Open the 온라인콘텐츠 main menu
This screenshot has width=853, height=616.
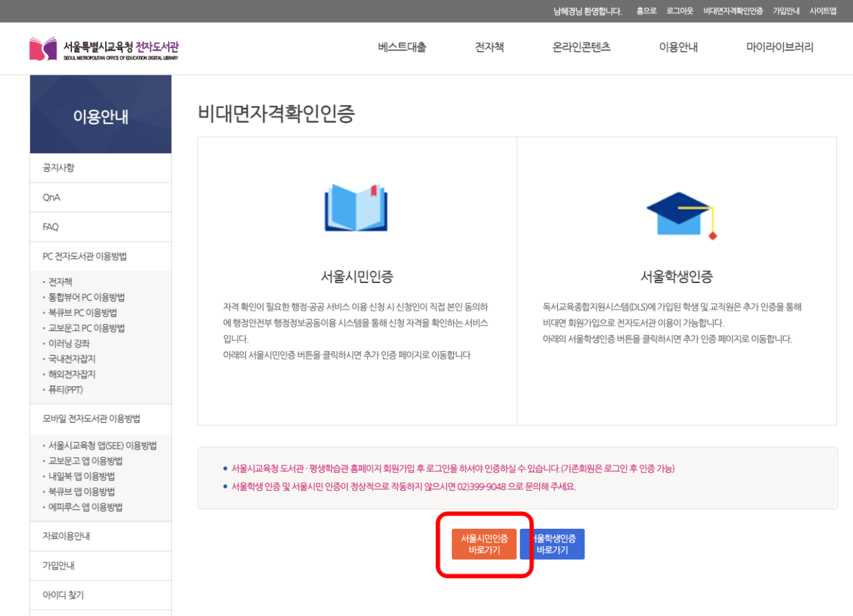point(581,47)
